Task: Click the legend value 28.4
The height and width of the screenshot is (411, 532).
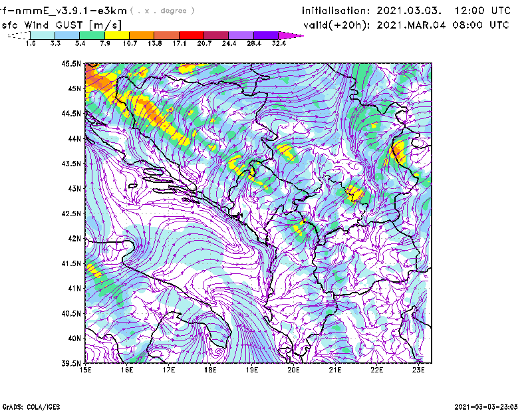Action: (254, 43)
